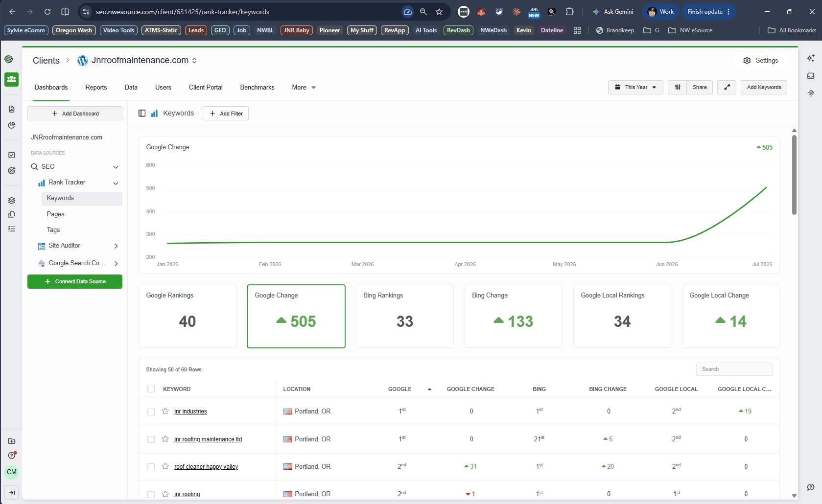Image resolution: width=822 pixels, height=504 pixels.
Task: Open the document icon in left rail
Action: [x=12, y=109]
